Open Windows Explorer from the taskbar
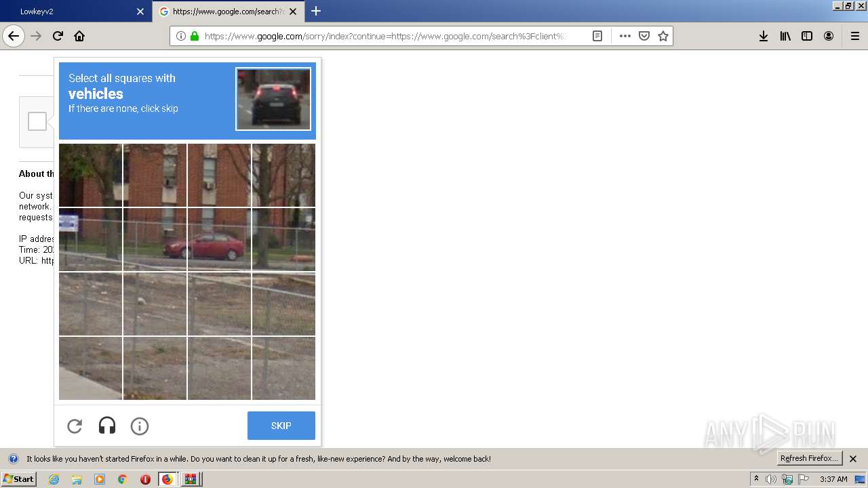This screenshot has width=868, height=488. click(77, 479)
